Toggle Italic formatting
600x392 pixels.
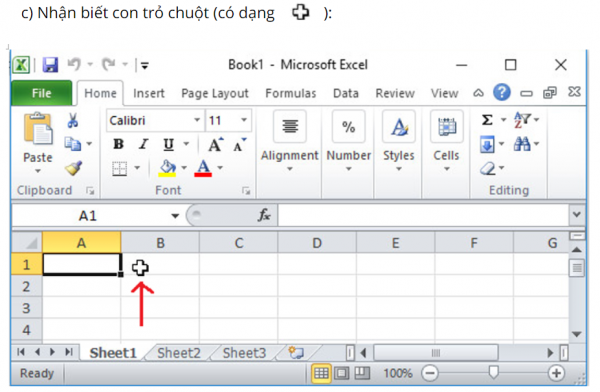pos(143,144)
